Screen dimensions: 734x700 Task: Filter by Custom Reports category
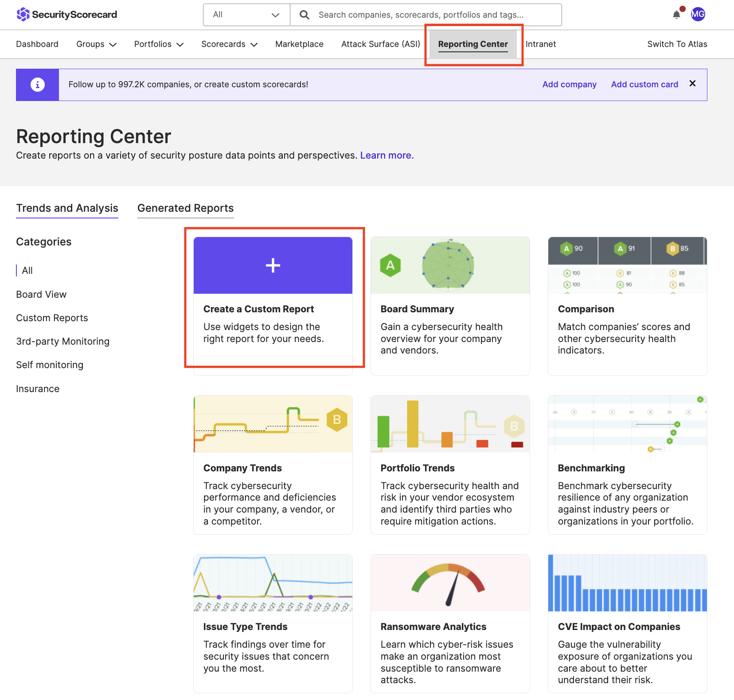pos(52,318)
